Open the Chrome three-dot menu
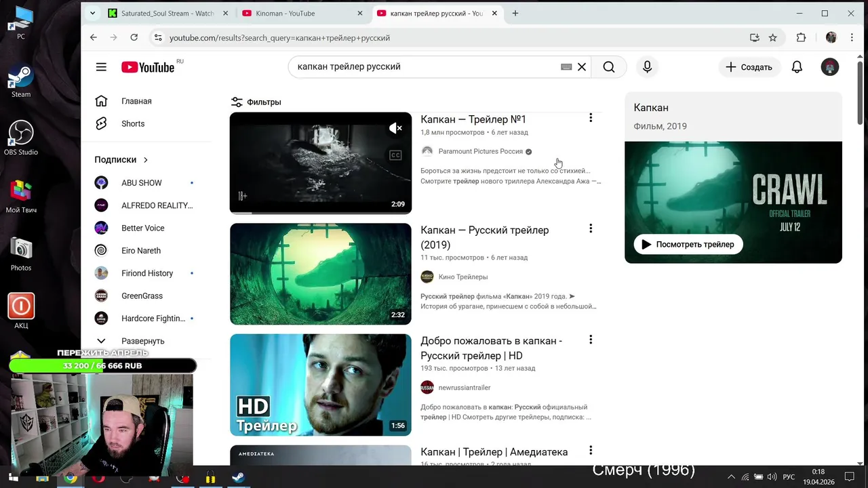 (851, 38)
